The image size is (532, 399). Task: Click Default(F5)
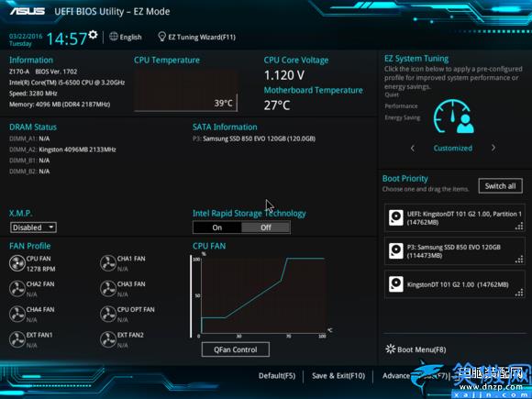tap(277, 376)
